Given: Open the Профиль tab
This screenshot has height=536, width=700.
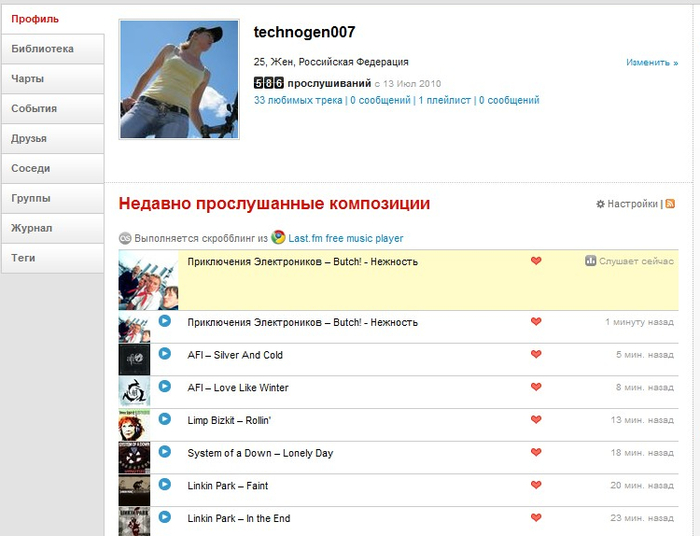Looking at the screenshot, I should point(53,19).
